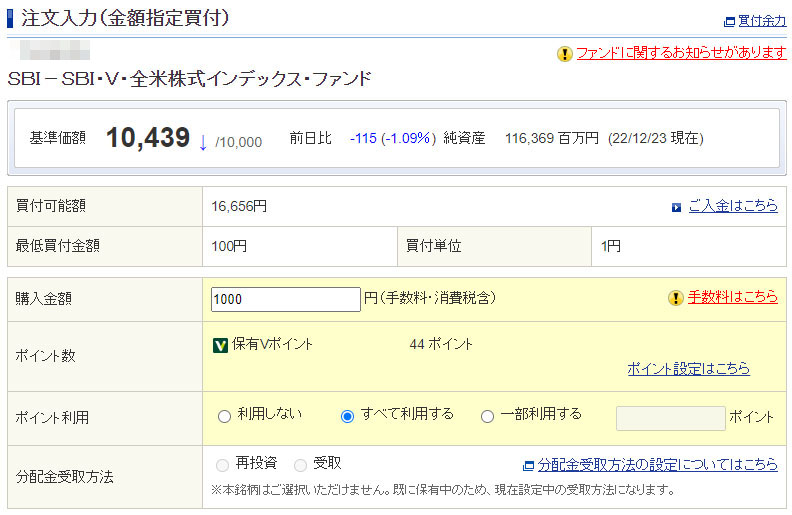Click the yellow warning icon beside 手数料はこちら
This screenshot has width=792, height=515.
tap(676, 297)
